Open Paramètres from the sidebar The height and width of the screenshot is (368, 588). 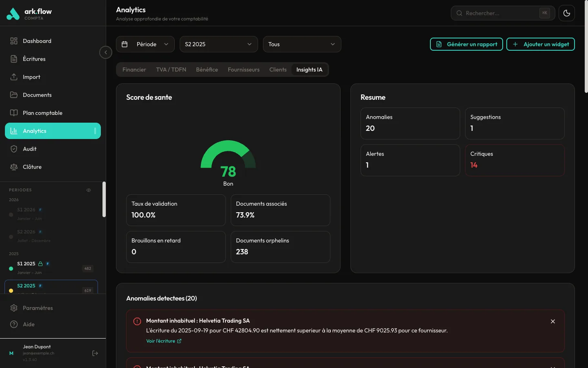pos(38,308)
